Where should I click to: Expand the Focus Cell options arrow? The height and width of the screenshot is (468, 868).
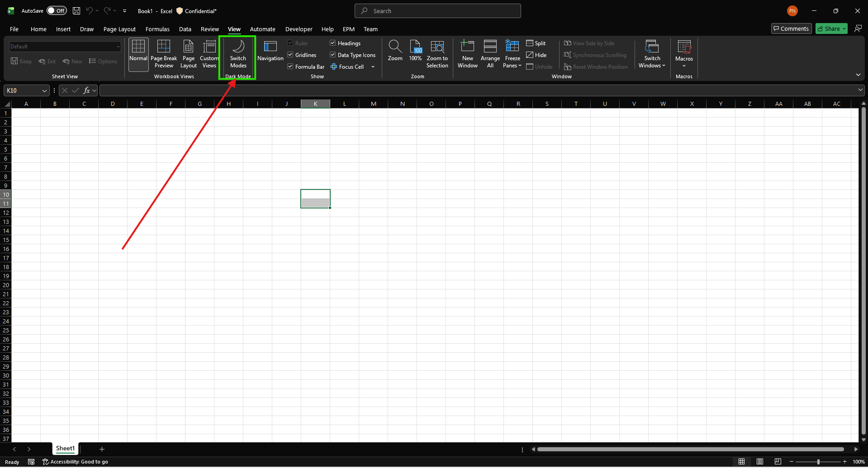coord(373,67)
